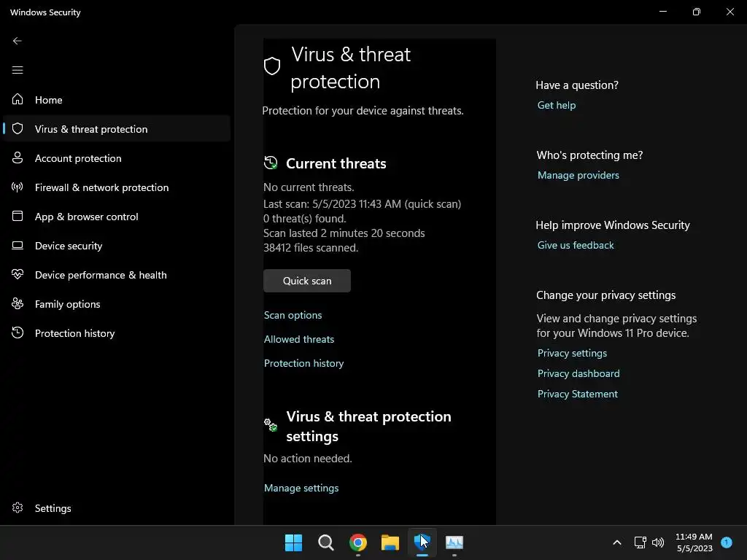
Task: Click the volume speaker icon
Action: pyautogui.click(x=658, y=542)
